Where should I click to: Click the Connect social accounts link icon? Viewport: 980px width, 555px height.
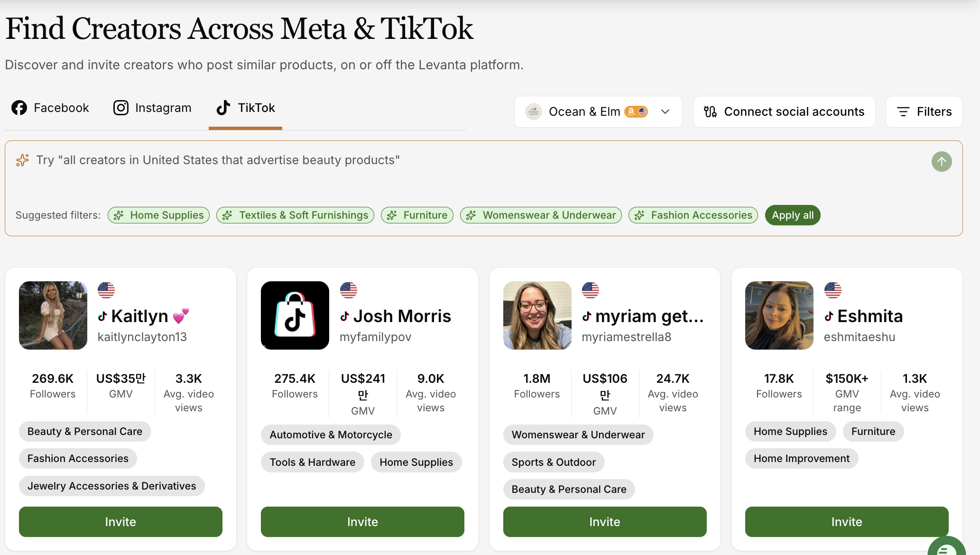710,111
